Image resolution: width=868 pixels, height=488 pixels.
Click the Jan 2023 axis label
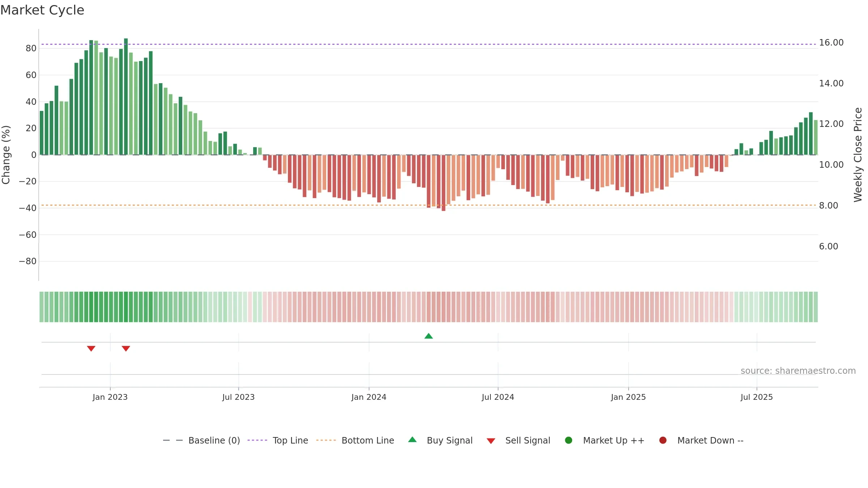(110, 397)
